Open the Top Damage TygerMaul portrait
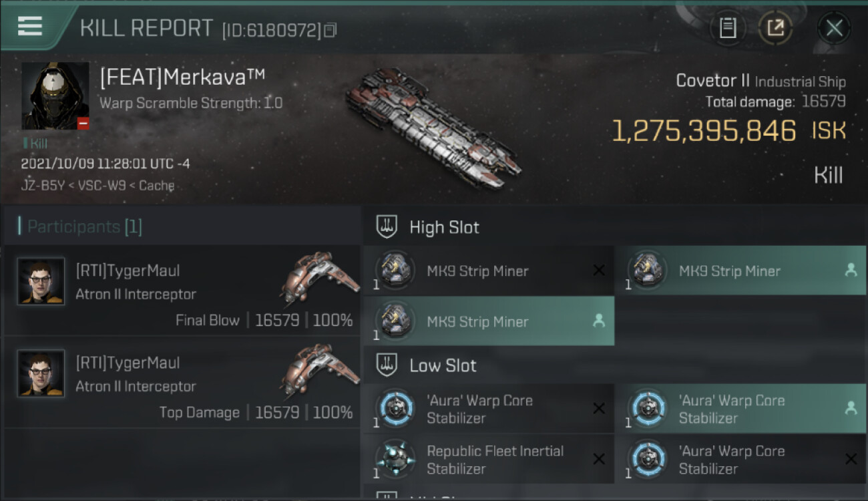 click(41, 373)
